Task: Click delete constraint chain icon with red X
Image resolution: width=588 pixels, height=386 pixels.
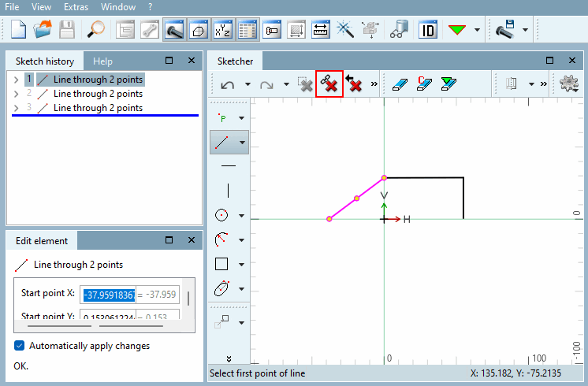Action: click(x=329, y=84)
